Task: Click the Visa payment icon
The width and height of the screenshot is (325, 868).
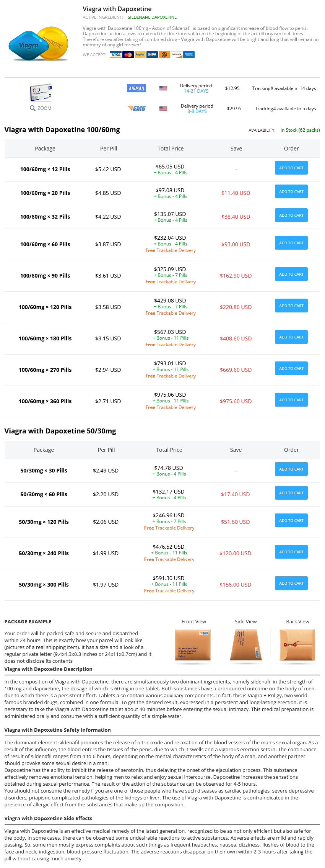Action: [x=116, y=55]
